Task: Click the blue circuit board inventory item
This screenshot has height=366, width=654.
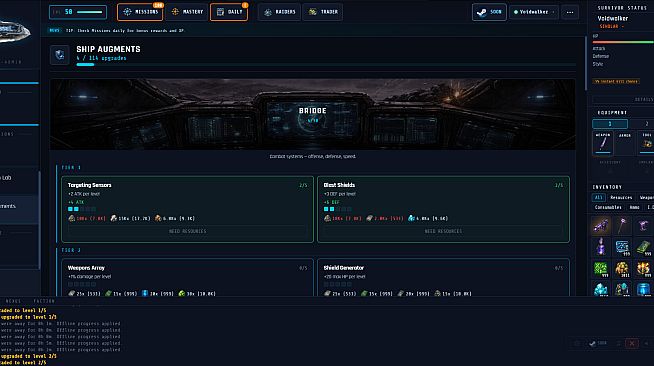Action: tap(622, 247)
